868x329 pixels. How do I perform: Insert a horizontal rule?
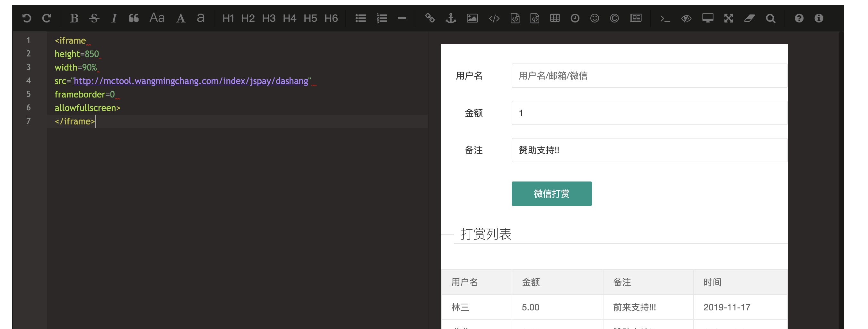tap(402, 18)
